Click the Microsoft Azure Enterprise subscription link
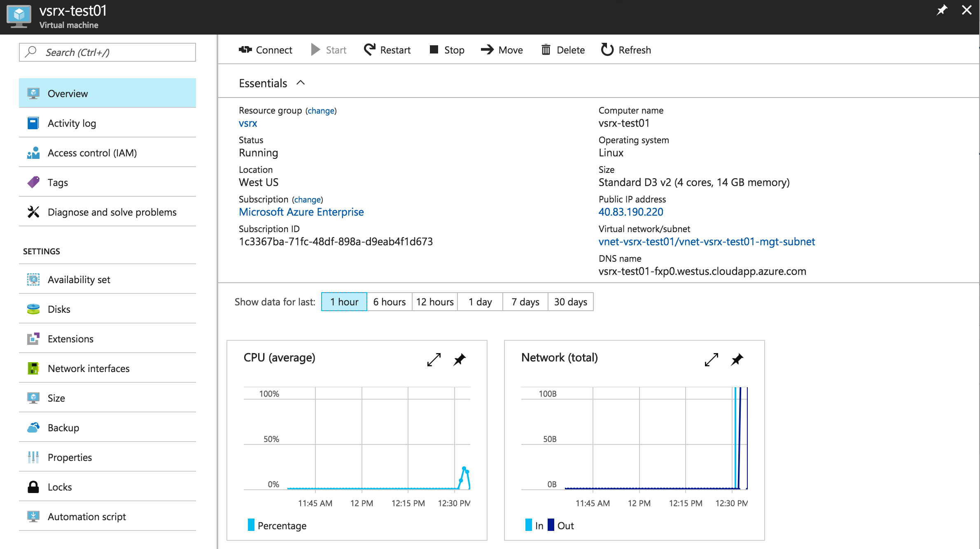Image resolution: width=980 pixels, height=549 pixels. [301, 212]
